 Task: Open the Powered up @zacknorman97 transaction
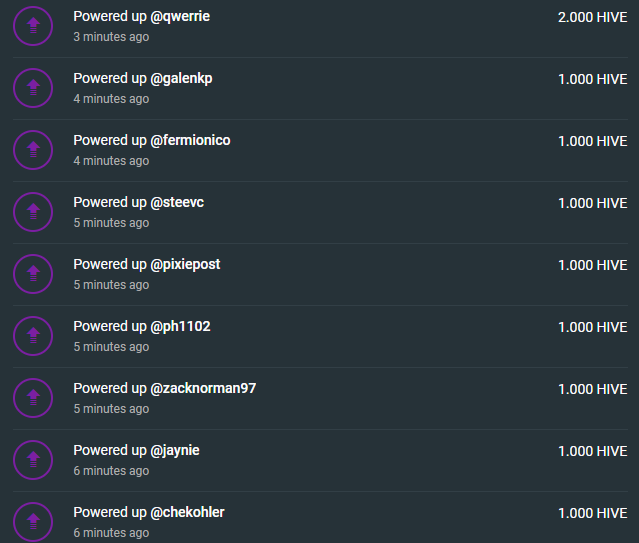pos(165,388)
